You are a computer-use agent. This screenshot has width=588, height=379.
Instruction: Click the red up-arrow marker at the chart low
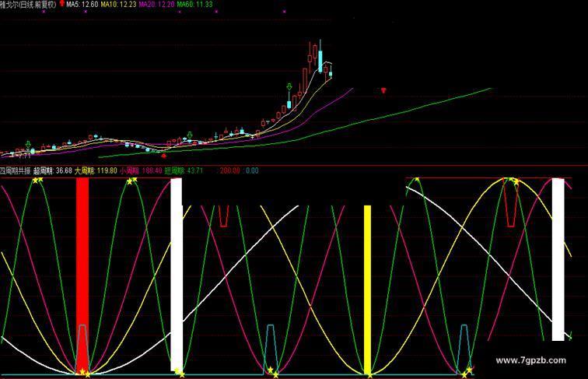coord(163,155)
